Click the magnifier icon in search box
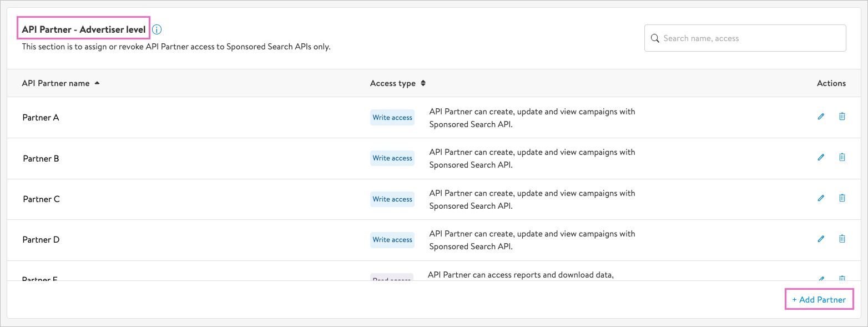The image size is (868, 327). 655,38
